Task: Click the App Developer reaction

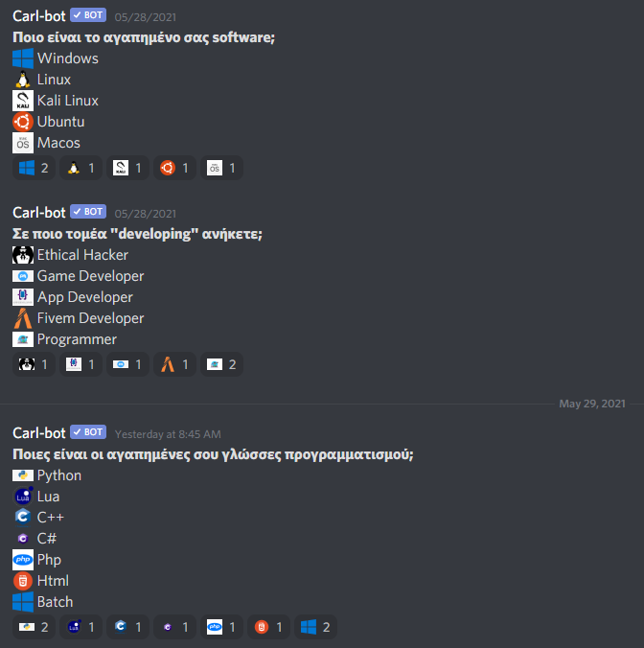Action: (80, 364)
